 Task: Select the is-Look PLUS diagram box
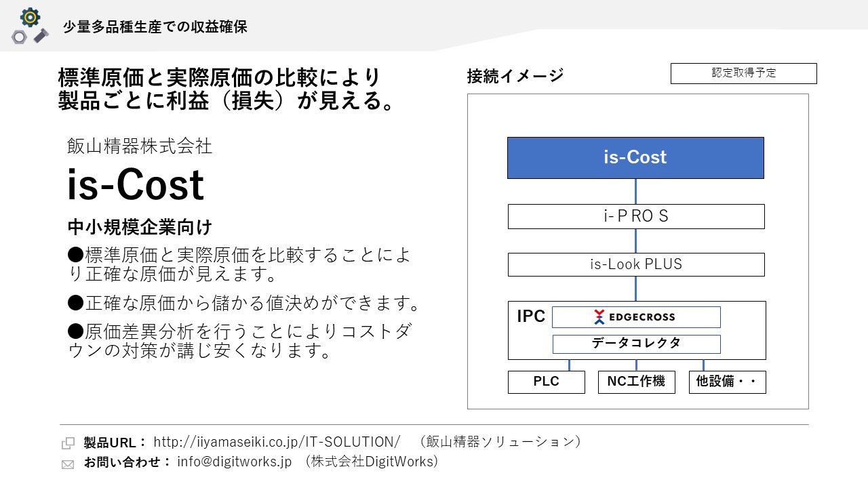pyautogui.click(x=635, y=264)
